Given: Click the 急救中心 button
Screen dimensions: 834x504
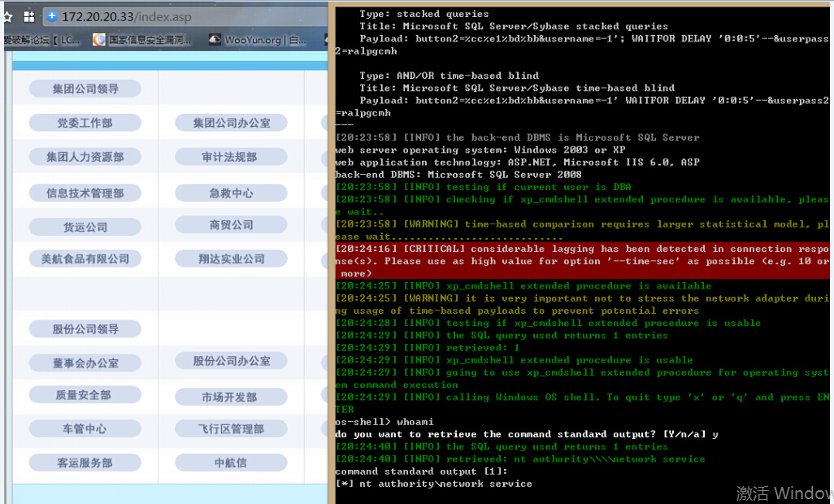Looking at the screenshot, I should 232,193.
